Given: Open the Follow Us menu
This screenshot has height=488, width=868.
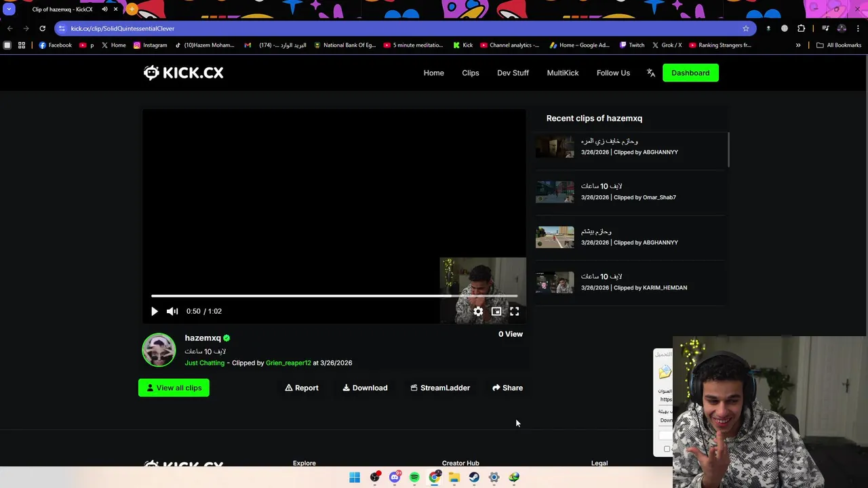Looking at the screenshot, I should click(613, 73).
